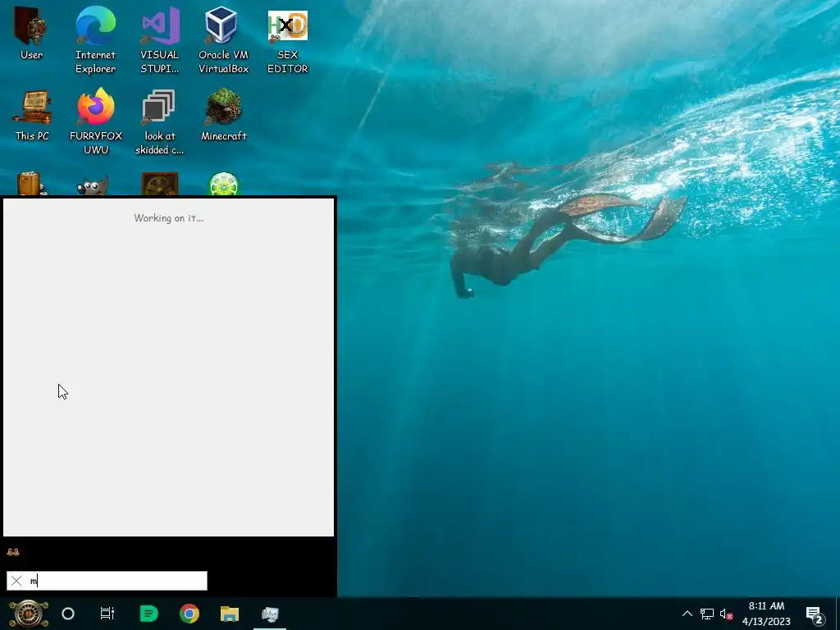
Task: Clear the search box with the X
Action: (16, 581)
